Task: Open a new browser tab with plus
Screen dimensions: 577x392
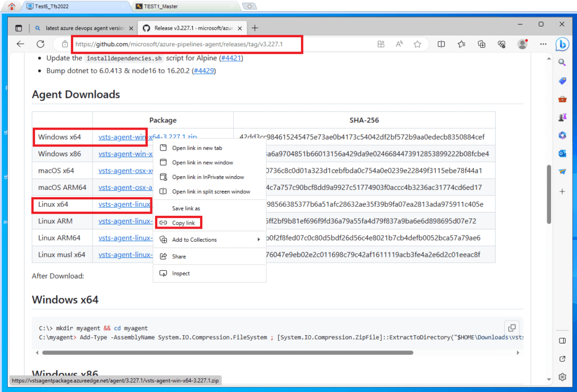Action: (x=255, y=28)
